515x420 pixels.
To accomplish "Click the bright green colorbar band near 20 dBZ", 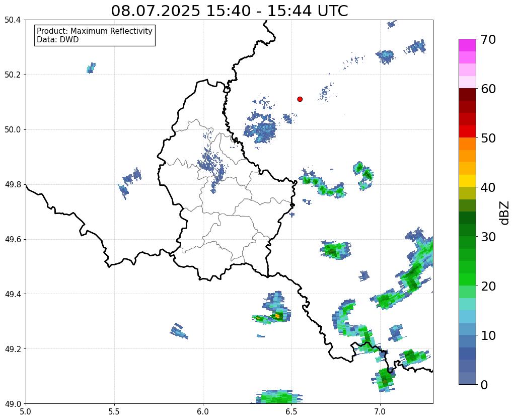I will 467,279.
